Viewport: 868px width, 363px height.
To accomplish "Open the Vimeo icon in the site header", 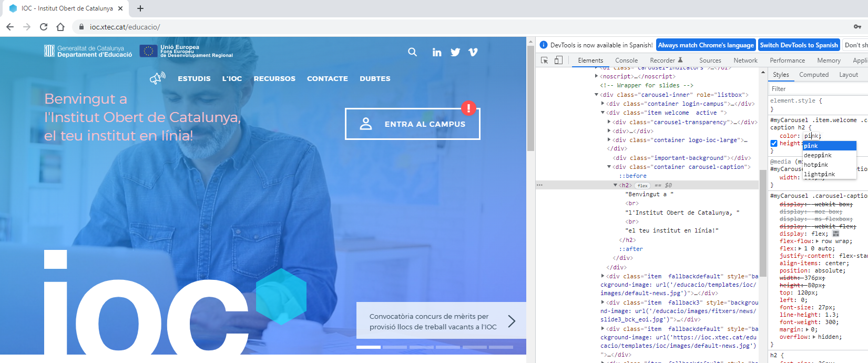I will pos(473,52).
